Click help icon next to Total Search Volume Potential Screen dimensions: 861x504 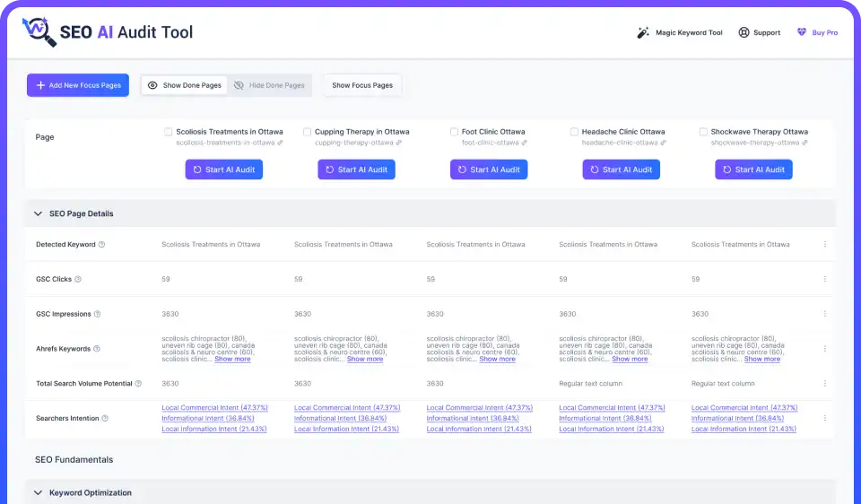click(x=138, y=383)
